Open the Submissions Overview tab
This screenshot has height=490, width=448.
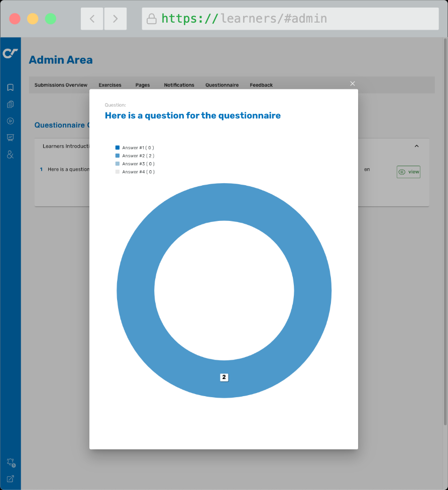point(60,85)
